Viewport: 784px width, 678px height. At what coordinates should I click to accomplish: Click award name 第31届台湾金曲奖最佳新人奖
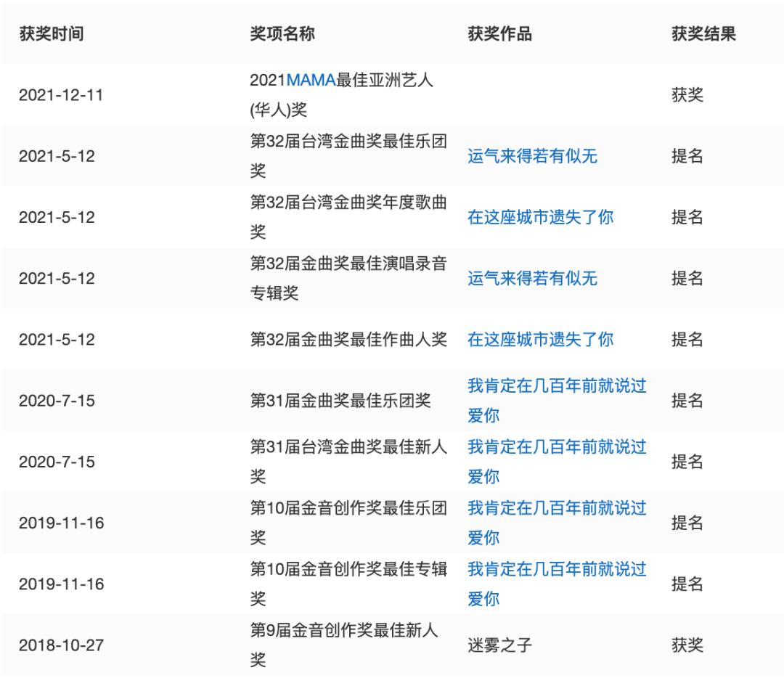(x=348, y=462)
